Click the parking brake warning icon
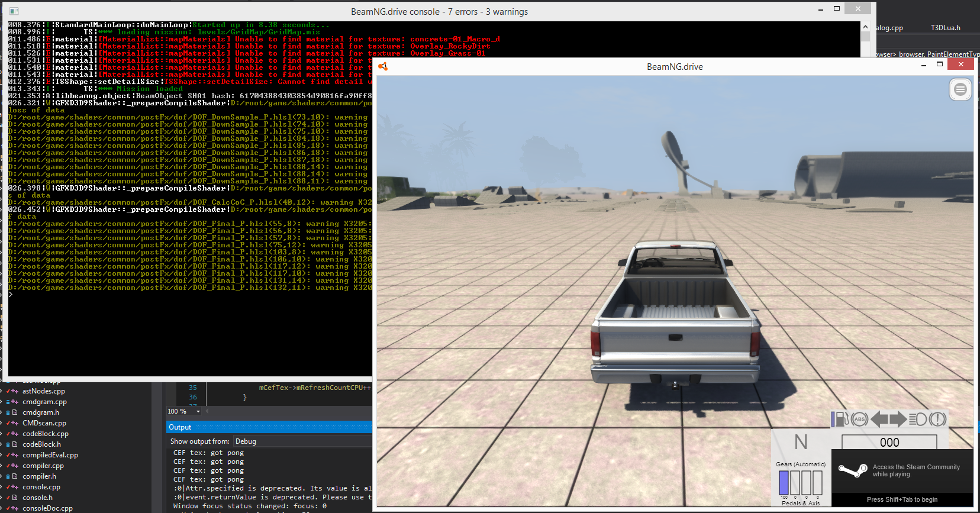This screenshot has width=980, height=513. tap(937, 419)
